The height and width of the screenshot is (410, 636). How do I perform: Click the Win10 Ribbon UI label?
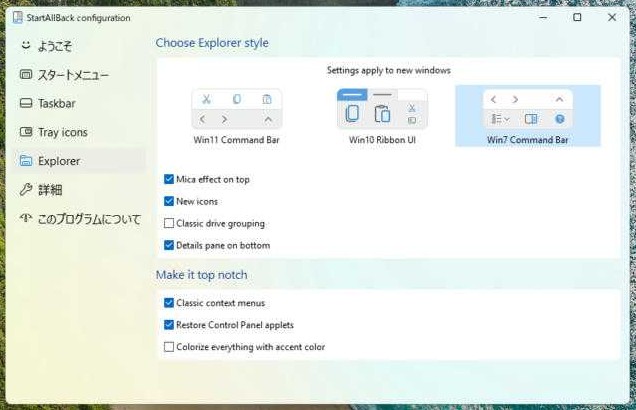pos(382,140)
